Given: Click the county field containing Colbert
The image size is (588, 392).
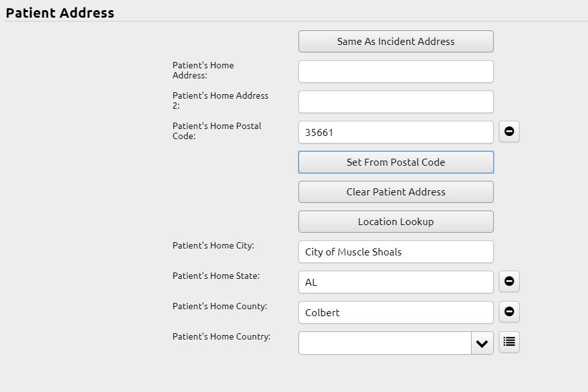Looking at the screenshot, I should (x=396, y=312).
